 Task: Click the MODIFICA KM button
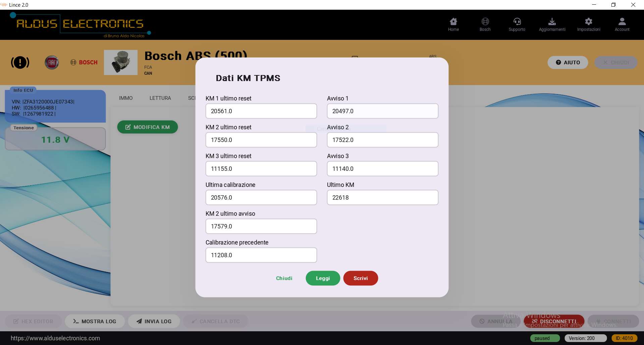148,127
